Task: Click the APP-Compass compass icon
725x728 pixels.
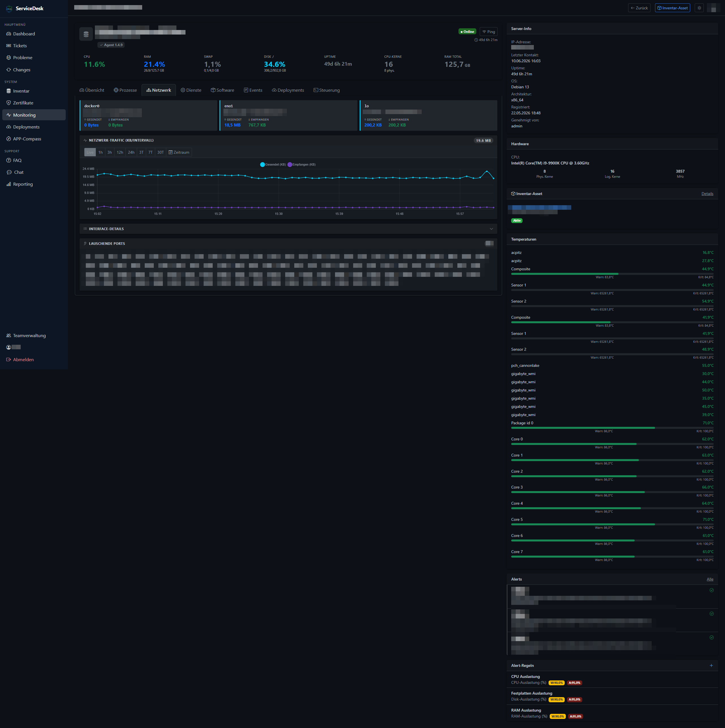Action: coord(9,139)
